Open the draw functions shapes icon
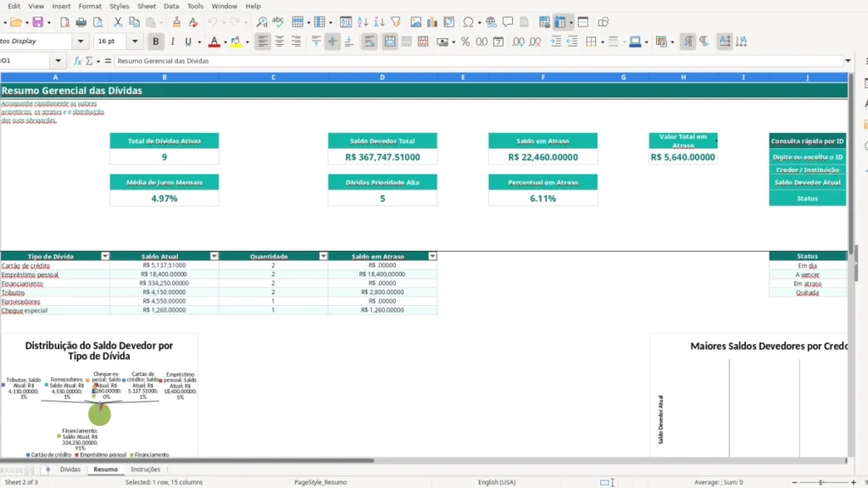The height and width of the screenshot is (488, 868). click(603, 22)
